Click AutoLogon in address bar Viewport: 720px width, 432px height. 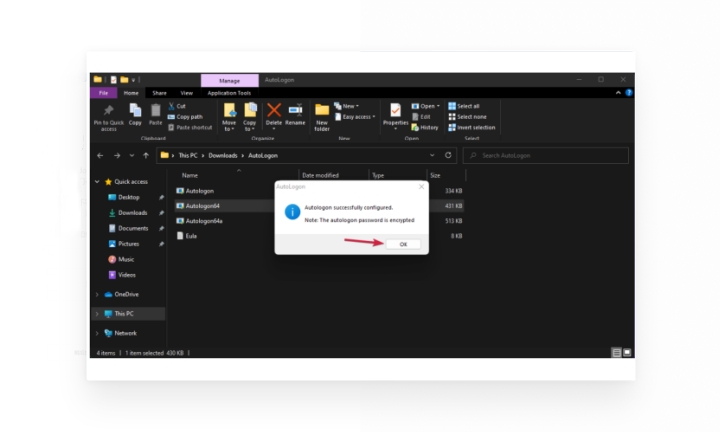tap(263, 156)
